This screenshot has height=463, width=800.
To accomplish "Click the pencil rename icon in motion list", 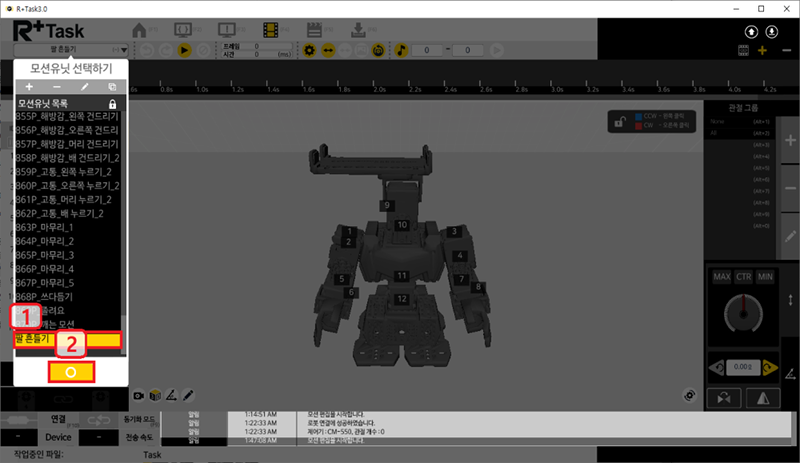I will pos(84,88).
